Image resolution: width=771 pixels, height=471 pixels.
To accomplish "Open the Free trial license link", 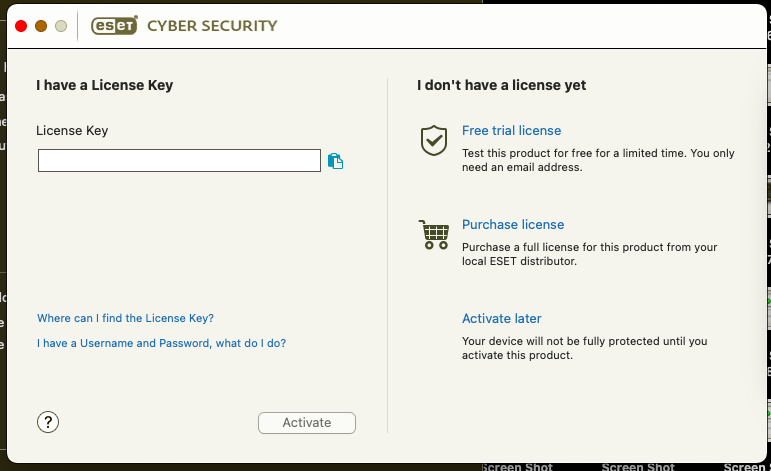I will click(x=511, y=130).
